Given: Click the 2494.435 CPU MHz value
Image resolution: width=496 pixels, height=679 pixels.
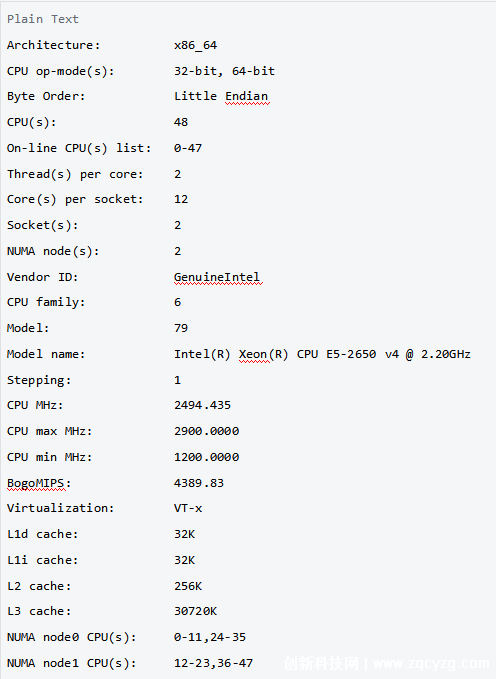Looking at the screenshot, I should tap(202, 405).
